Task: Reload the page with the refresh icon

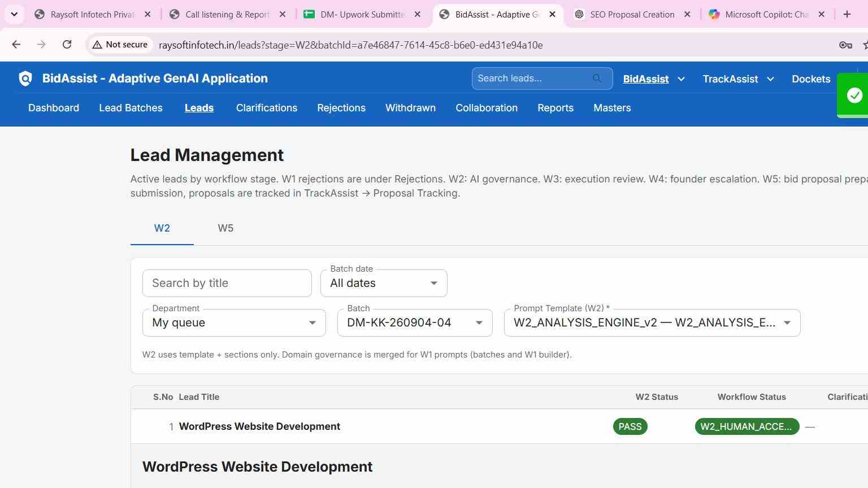Action: coord(67,45)
